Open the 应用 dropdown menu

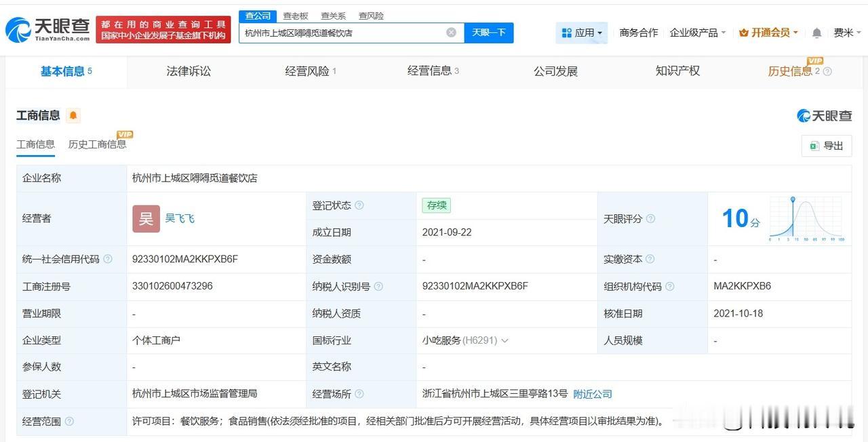(x=582, y=33)
